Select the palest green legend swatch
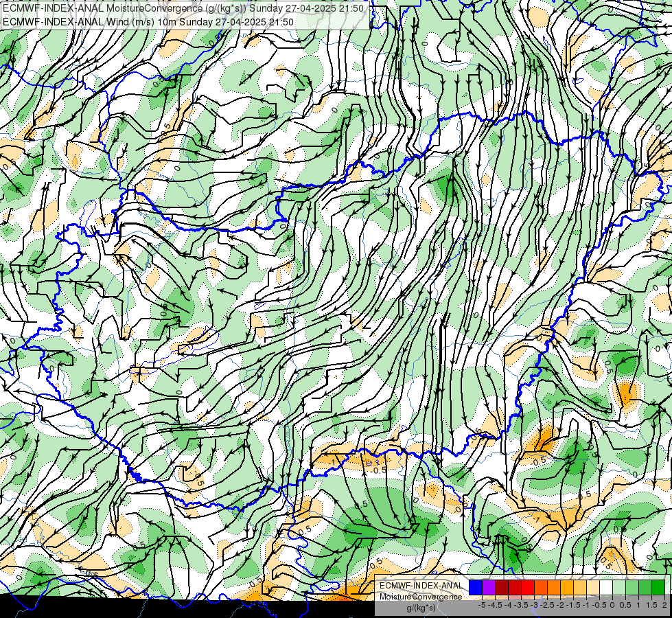This screenshot has height=618, width=672. (619, 588)
